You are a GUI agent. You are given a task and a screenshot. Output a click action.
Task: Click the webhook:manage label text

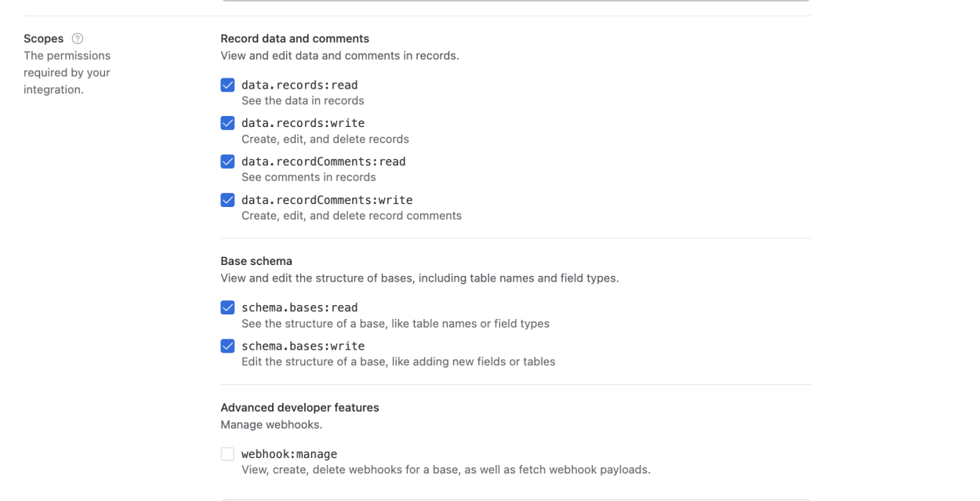(289, 454)
